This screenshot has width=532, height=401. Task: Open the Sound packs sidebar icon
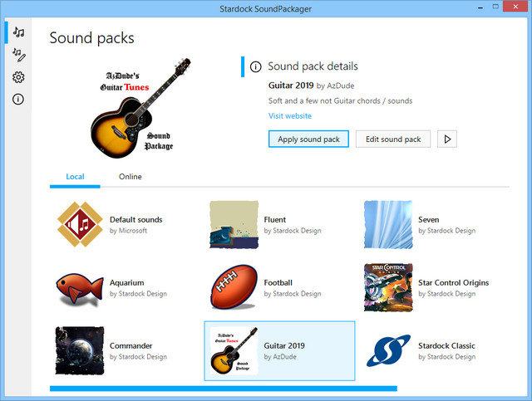point(18,32)
